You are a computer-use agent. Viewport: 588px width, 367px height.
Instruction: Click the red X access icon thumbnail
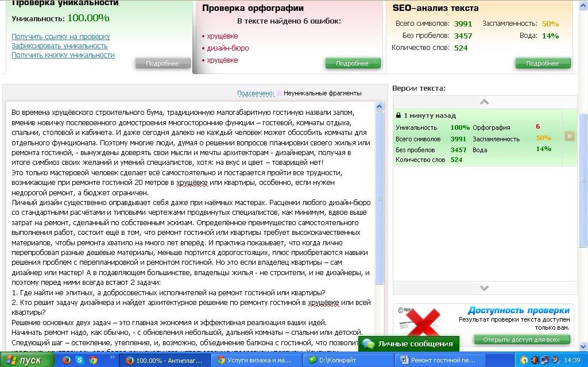422,321
